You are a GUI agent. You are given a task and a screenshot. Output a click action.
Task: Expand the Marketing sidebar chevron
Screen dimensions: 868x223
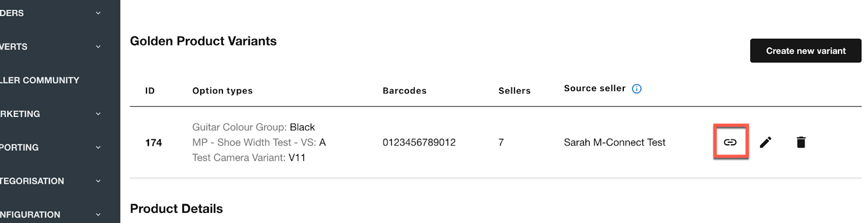point(98,114)
